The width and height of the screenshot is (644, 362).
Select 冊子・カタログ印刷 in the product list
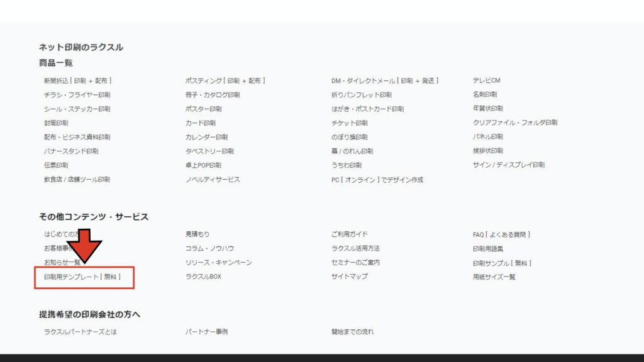pyautogui.click(x=213, y=95)
